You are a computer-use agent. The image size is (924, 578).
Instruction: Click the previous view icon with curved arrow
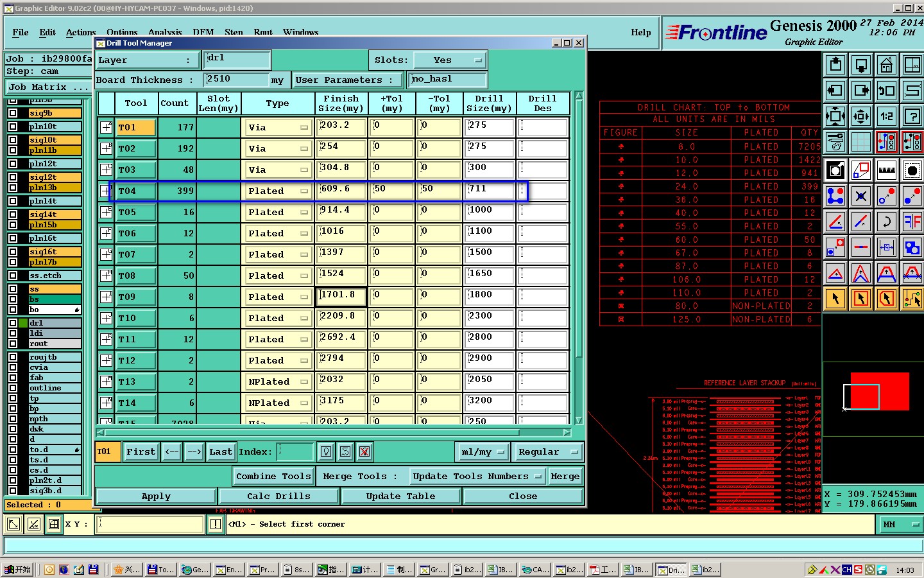[x=887, y=91]
